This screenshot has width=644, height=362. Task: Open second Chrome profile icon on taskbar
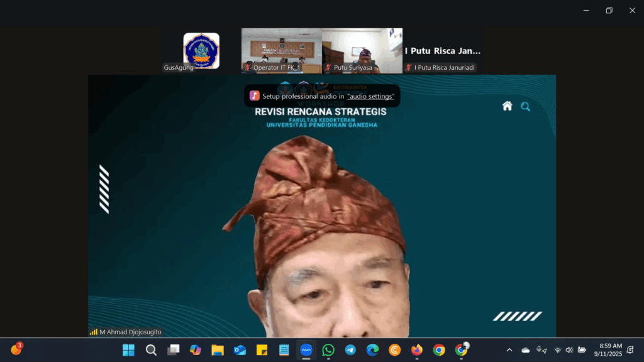pyautogui.click(x=462, y=349)
